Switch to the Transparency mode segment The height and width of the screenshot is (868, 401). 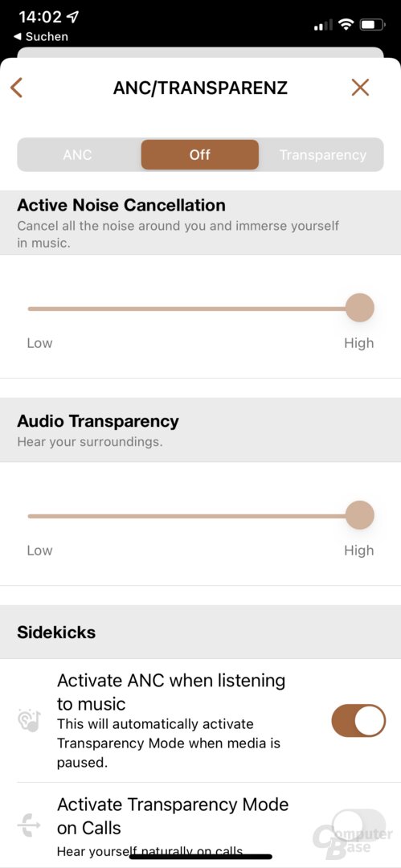322,155
